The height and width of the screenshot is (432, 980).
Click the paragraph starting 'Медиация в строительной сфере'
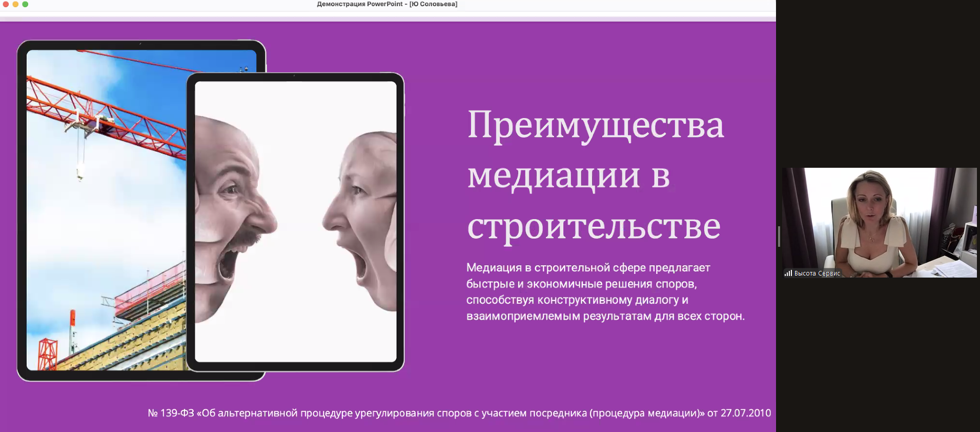[x=605, y=291]
